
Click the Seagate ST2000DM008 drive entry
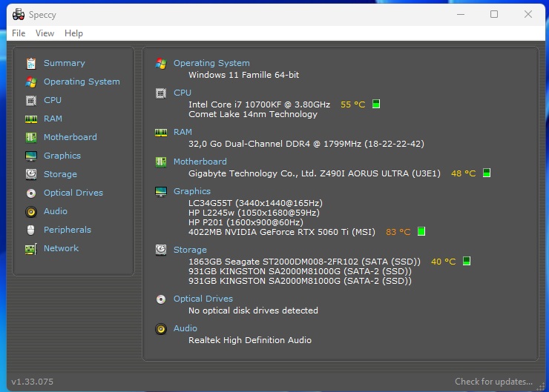[304, 262]
